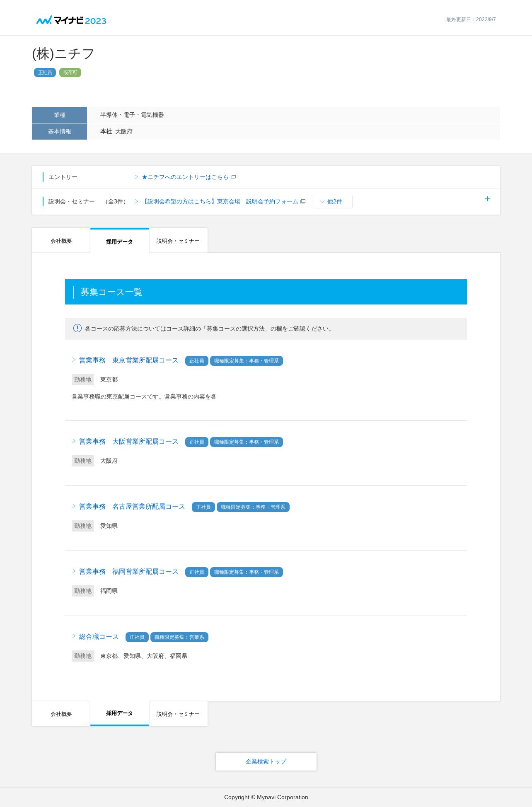Click the (株)ニチフ company heading

[63, 54]
